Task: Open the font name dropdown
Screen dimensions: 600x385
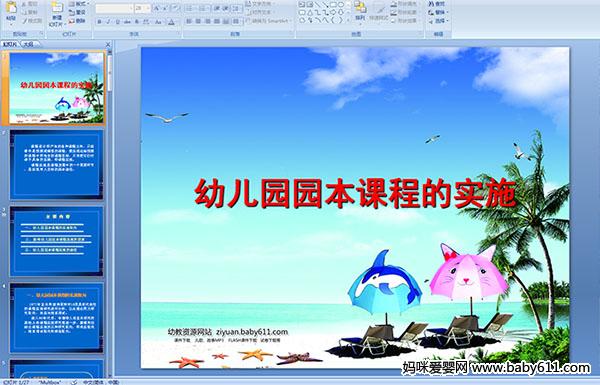Action: (x=131, y=8)
